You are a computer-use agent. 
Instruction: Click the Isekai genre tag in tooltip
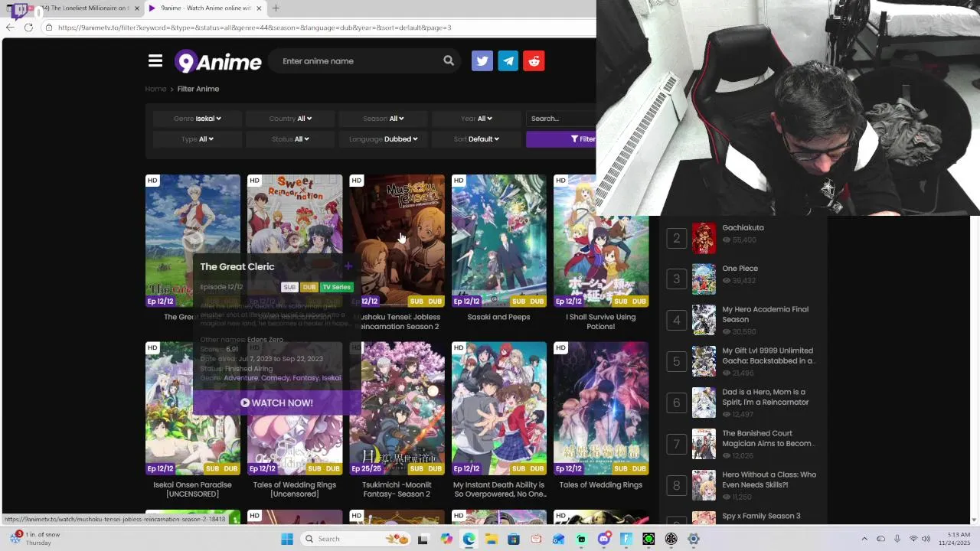(332, 378)
